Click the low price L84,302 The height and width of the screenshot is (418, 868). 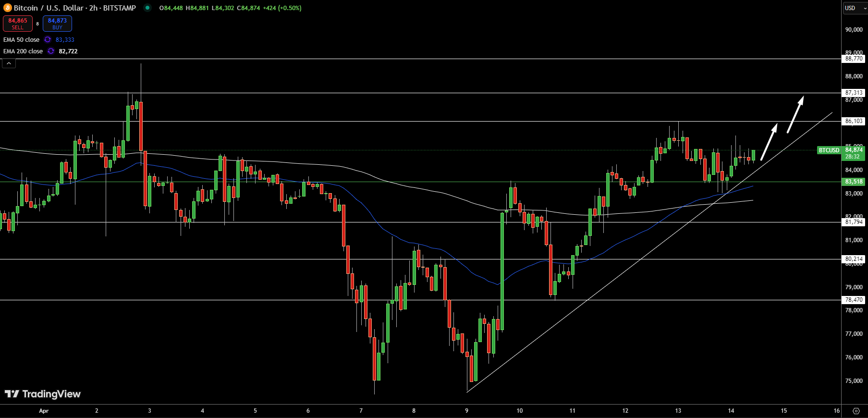coord(223,8)
